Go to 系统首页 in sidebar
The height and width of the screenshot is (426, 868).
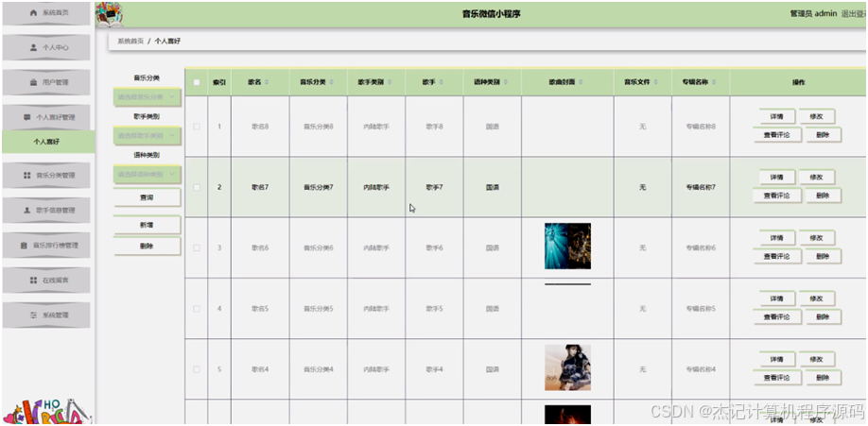(46, 12)
